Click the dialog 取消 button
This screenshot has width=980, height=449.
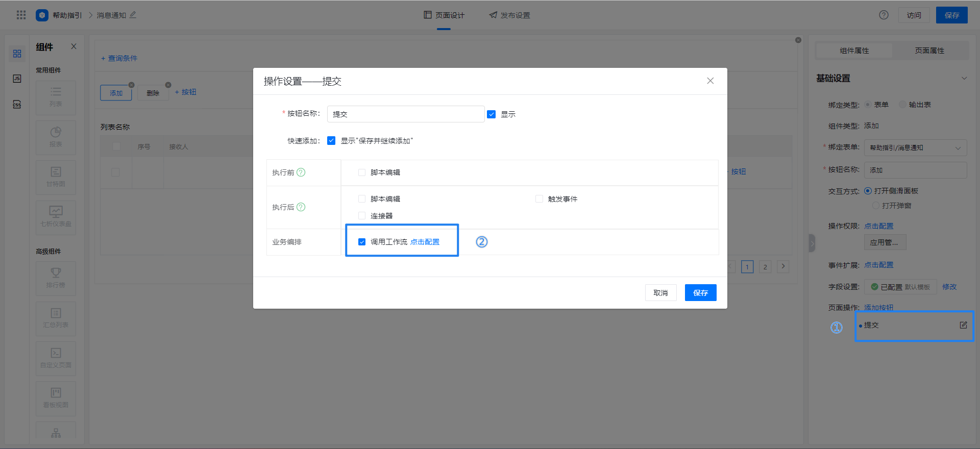[660, 293]
